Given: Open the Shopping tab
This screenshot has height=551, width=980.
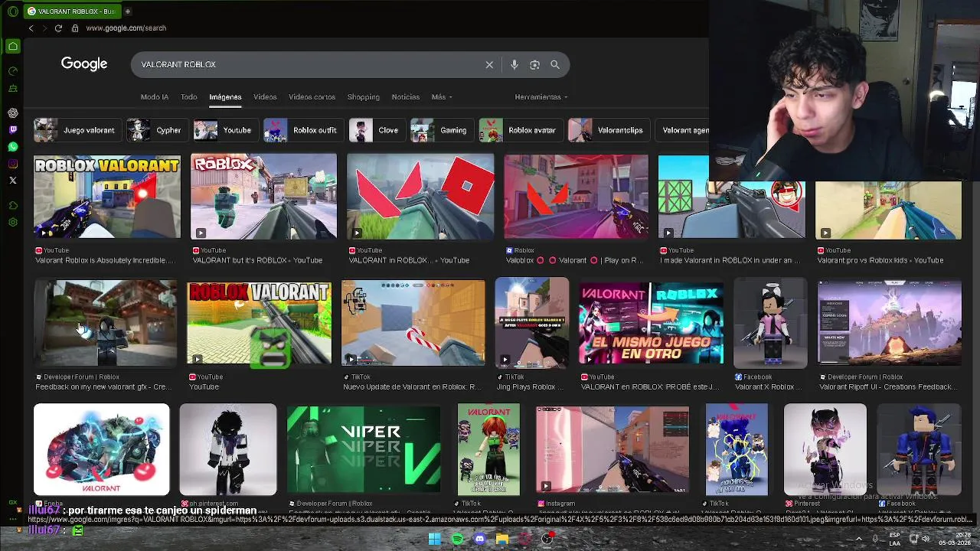Looking at the screenshot, I should (x=364, y=97).
